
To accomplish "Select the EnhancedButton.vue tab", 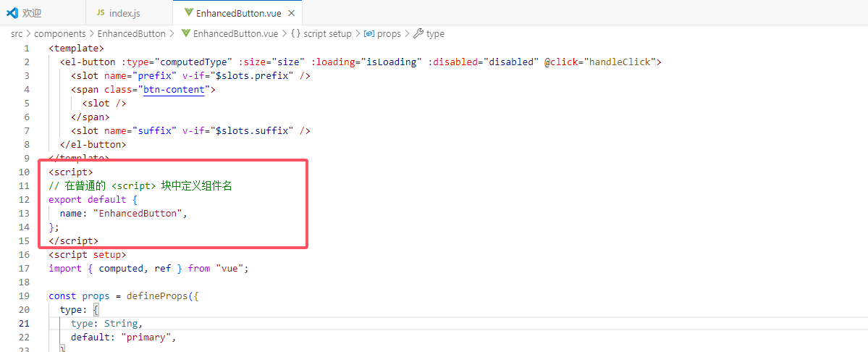I will point(238,13).
